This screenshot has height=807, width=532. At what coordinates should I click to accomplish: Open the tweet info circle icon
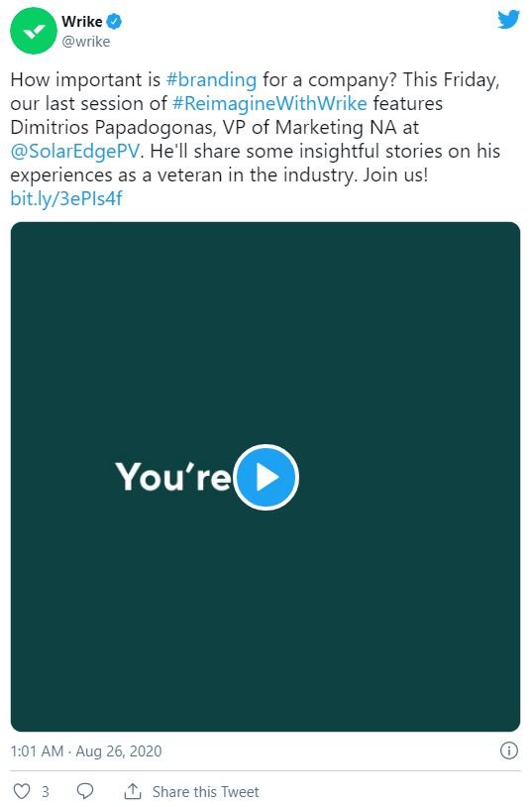tap(509, 750)
